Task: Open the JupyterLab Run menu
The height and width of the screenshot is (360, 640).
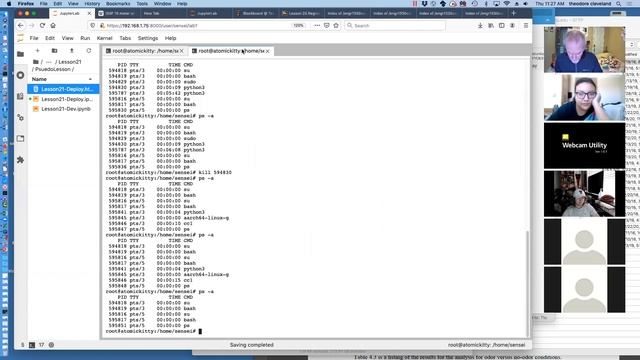Action: pos(85,38)
